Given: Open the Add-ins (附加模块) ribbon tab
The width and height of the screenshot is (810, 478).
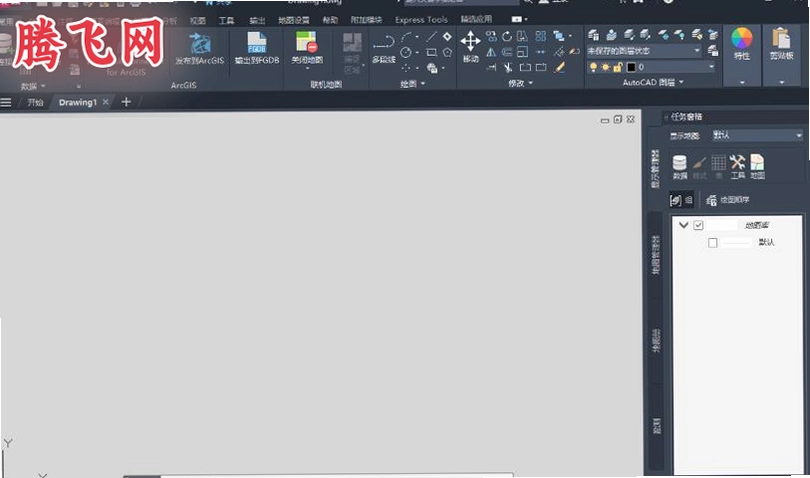Looking at the screenshot, I should coord(366,20).
